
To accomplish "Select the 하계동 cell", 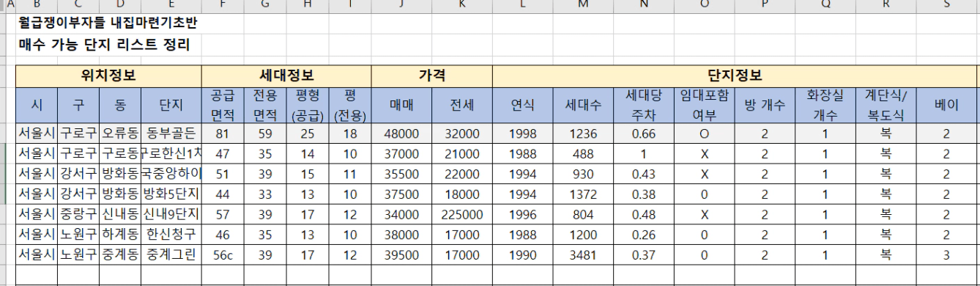I will pos(119,235).
